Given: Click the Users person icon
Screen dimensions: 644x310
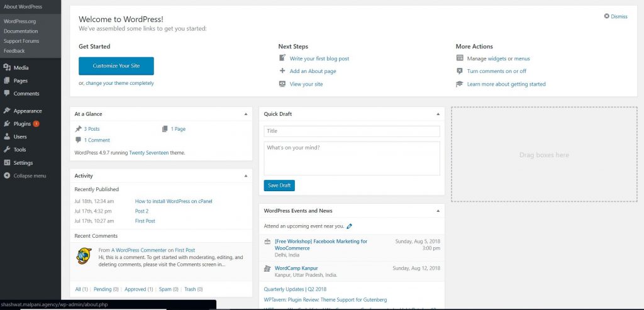Looking at the screenshot, I should coord(6,136).
